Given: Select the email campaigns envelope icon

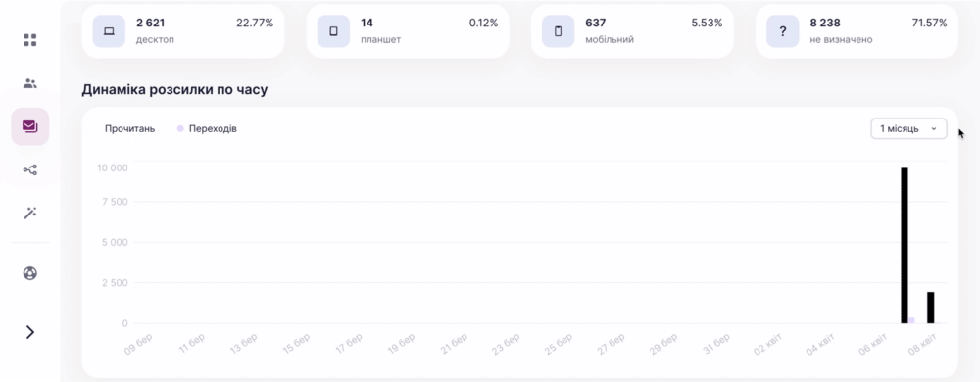Looking at the screenshot, I should [30, 126].
